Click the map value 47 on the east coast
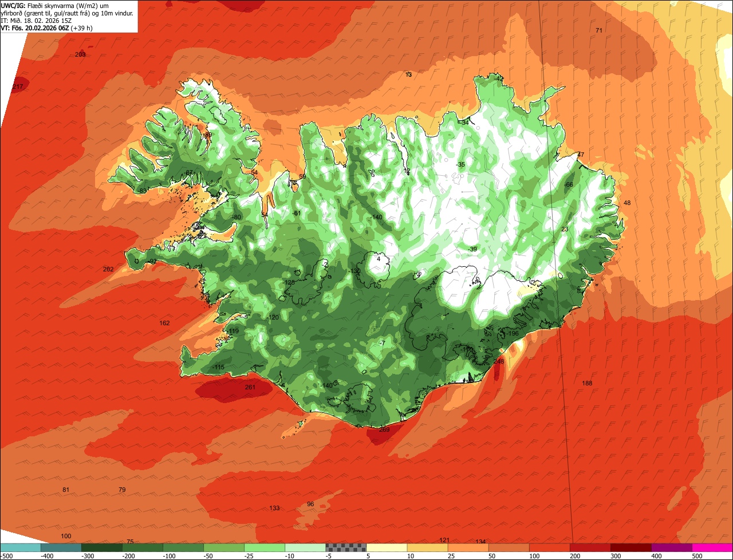This screenshot has width=733, height=560. click(x=581, y=155)
